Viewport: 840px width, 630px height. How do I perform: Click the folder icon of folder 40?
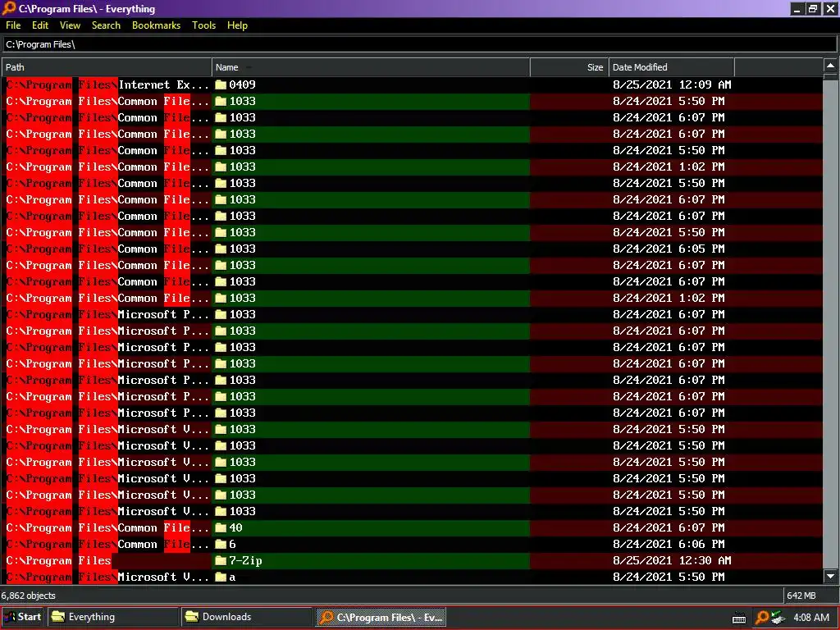(x=221, y=528)
